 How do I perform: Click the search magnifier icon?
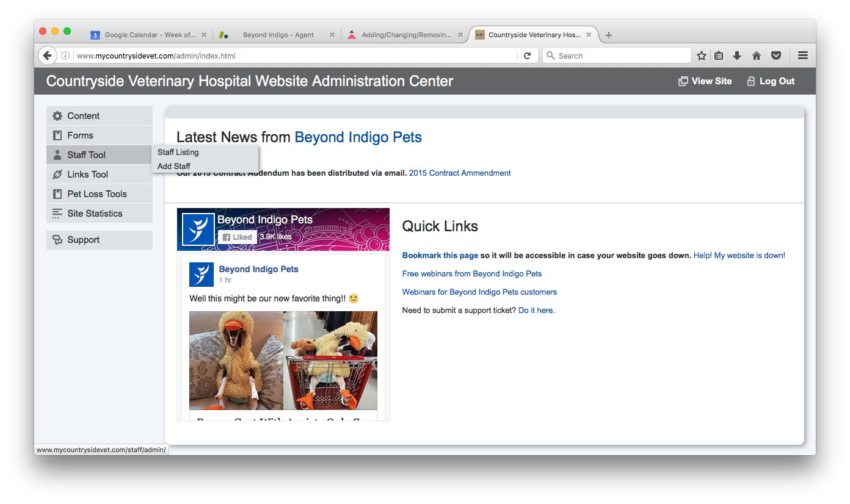551,56
